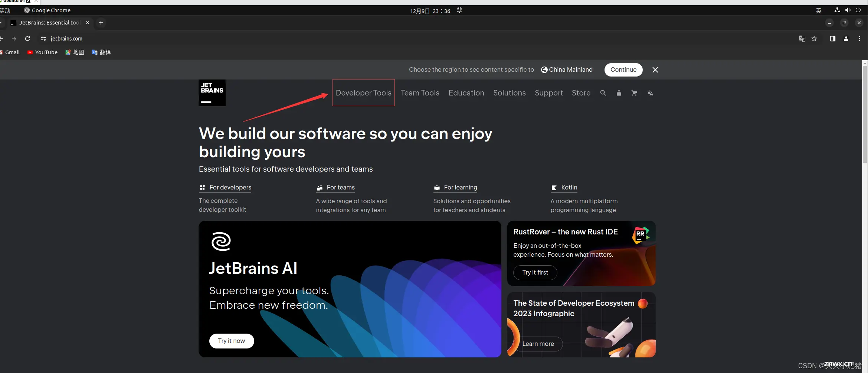This screenshot has width=868, height=373.
Task: Open the Solutions menu
Action: click(x=509, y=93)
